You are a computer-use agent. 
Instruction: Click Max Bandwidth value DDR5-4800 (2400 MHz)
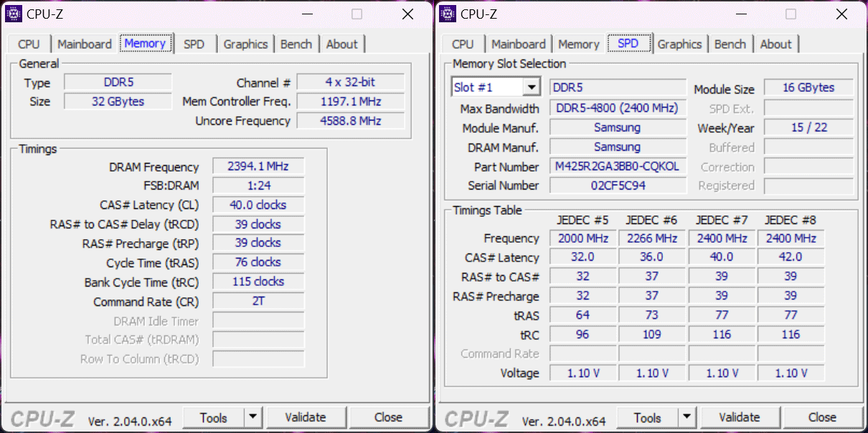618,108
